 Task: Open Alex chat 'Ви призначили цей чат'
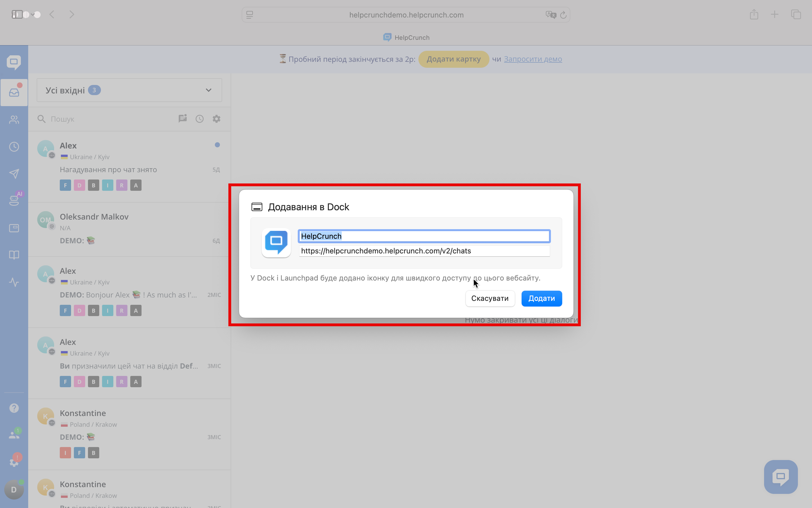click(x=129, y=364)
